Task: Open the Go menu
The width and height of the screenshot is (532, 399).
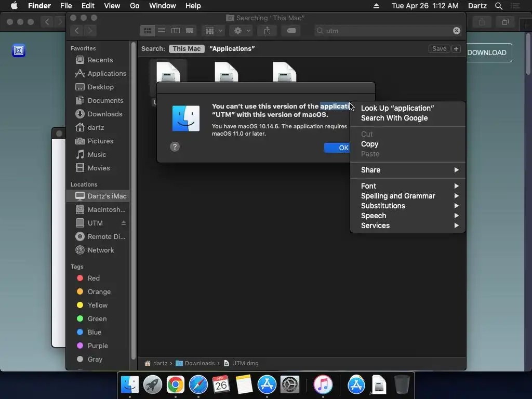Action: pos(135,6)
